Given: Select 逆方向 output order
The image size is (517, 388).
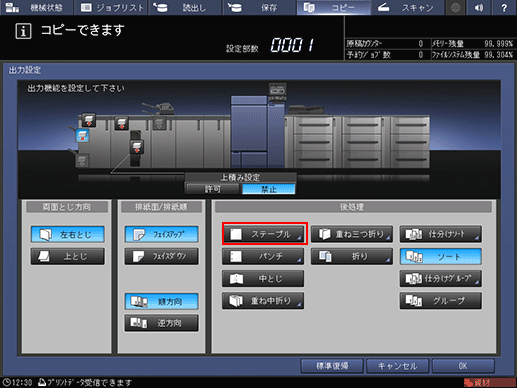Looking at the screenshot, I should [162, 323].
